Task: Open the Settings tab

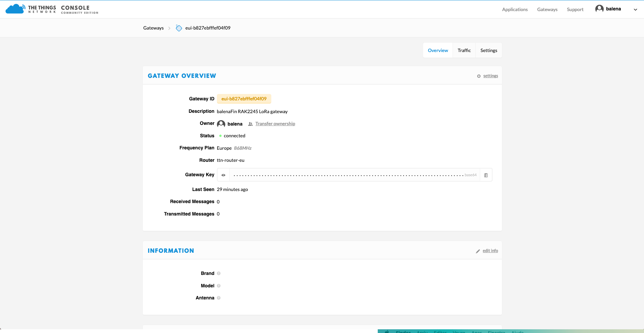Action: click(489, 50)
